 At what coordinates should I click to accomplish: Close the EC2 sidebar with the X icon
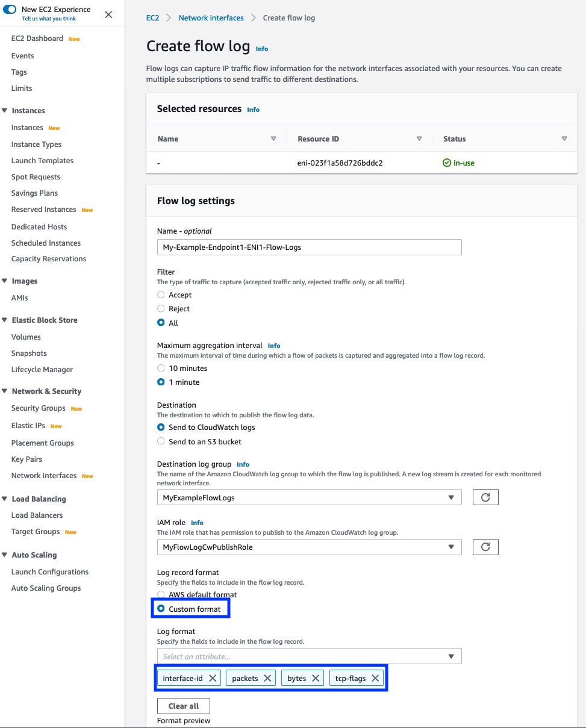[108, 14]
